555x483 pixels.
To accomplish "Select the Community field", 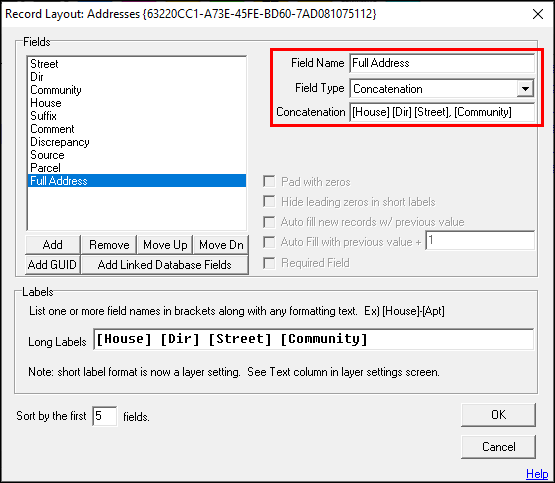I will (137, 90).
